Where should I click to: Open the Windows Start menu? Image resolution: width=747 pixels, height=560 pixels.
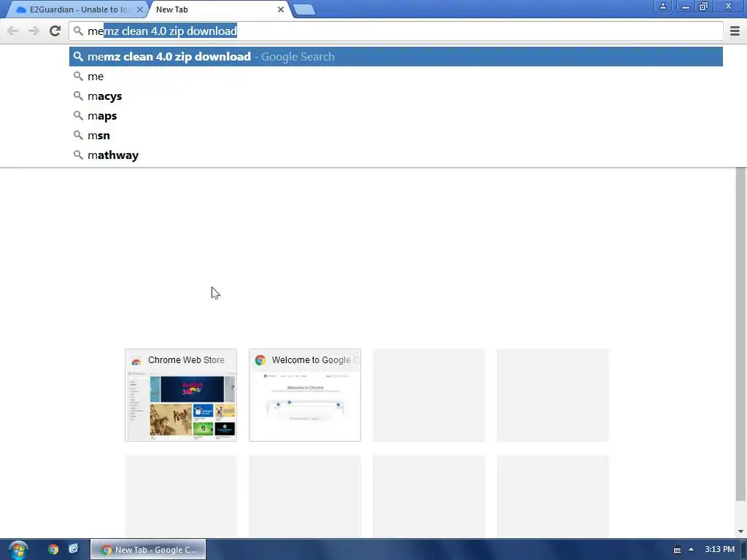(18, 550)
